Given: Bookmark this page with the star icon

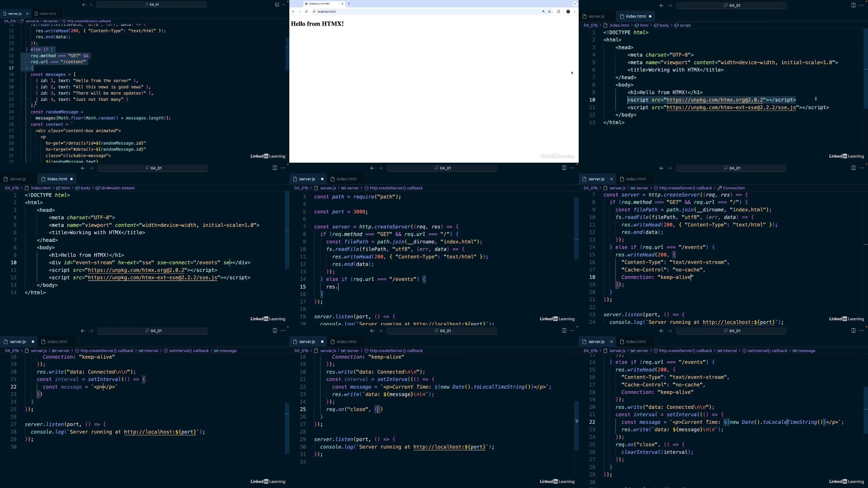Looking at the screenshot, I should click(x=549, y=12).
